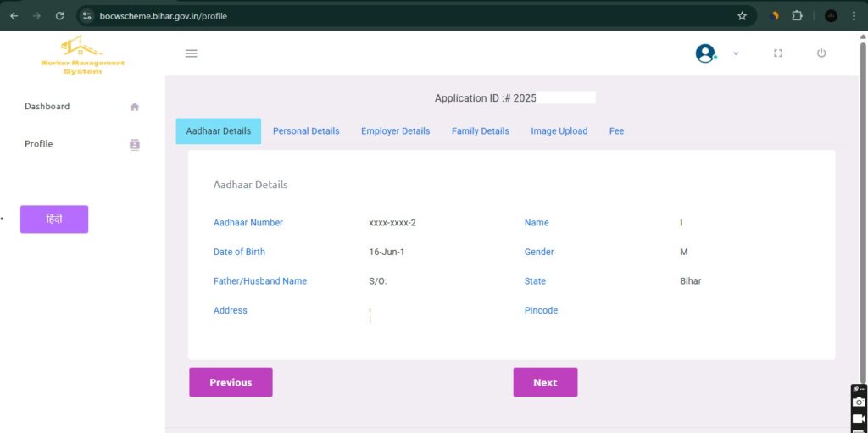
Task: Click the gender value M
Action: tap(684, 252)
